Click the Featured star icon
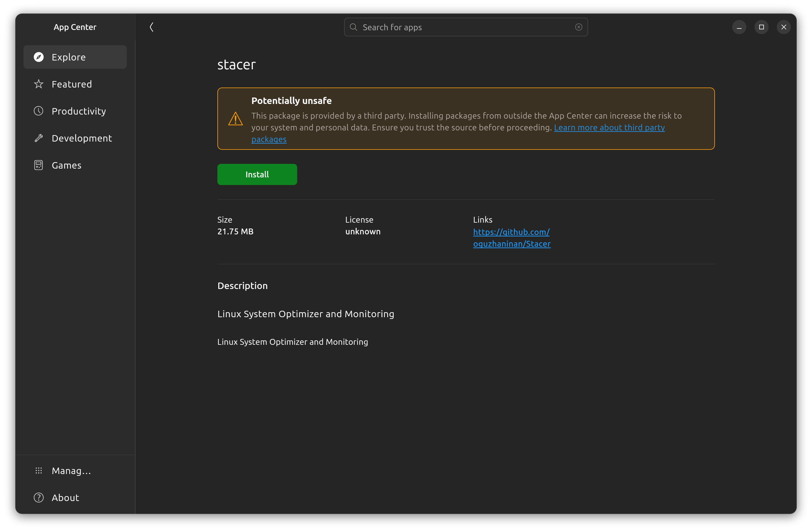The width and height of the screenshot is (812, 531). (38, 84)
